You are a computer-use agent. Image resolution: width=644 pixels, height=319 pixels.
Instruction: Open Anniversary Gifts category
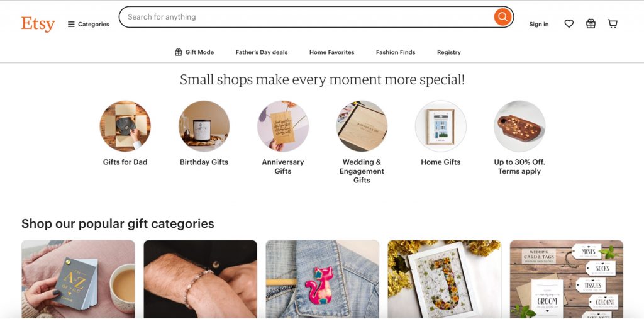point(283,126)
